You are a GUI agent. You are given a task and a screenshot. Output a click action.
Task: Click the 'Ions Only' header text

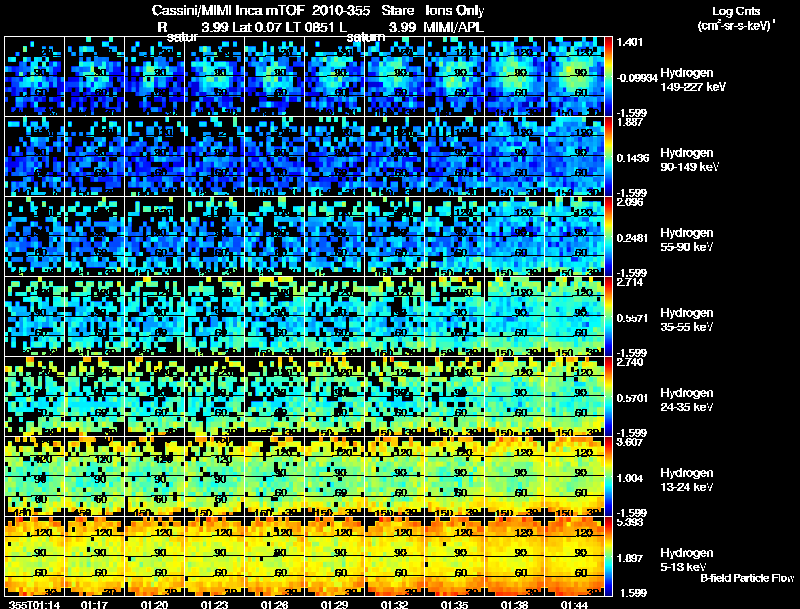point(455,11)
